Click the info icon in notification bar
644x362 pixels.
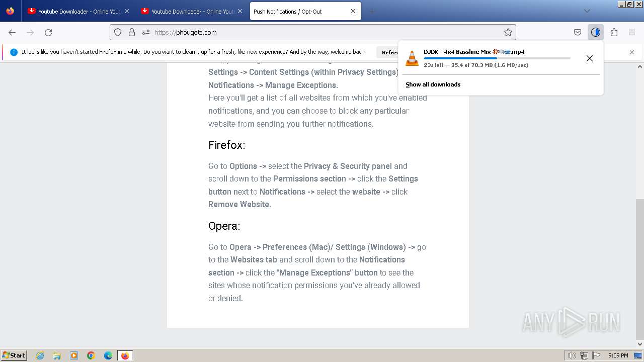[14, 52]
